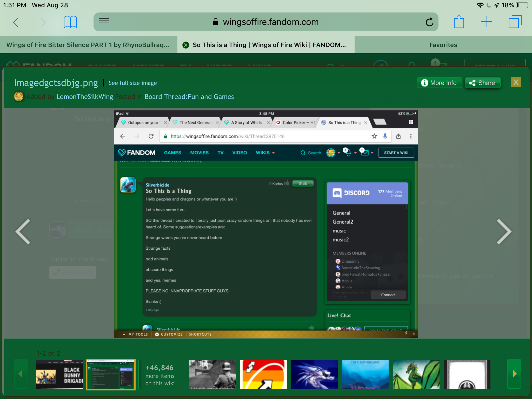This screenshot has width=532, height=399.
Task: Show next image with right chevron
Action: click(x=504, y=231)
